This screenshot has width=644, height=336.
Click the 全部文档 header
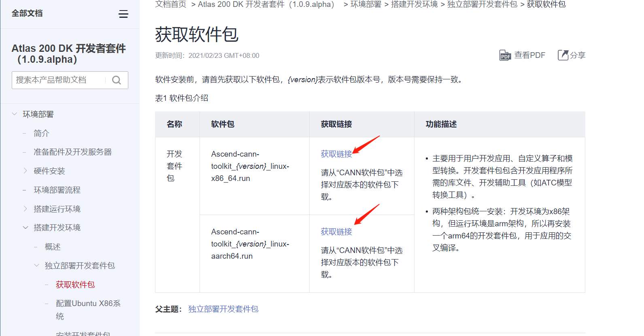pyautogui.click(x=27, y=13)
